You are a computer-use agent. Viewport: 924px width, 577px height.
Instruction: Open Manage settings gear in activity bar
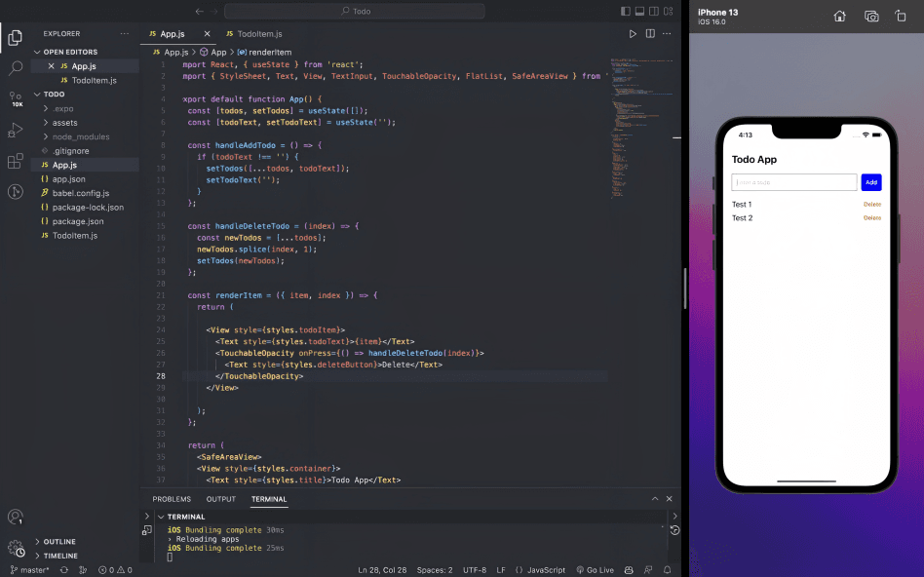15,549
